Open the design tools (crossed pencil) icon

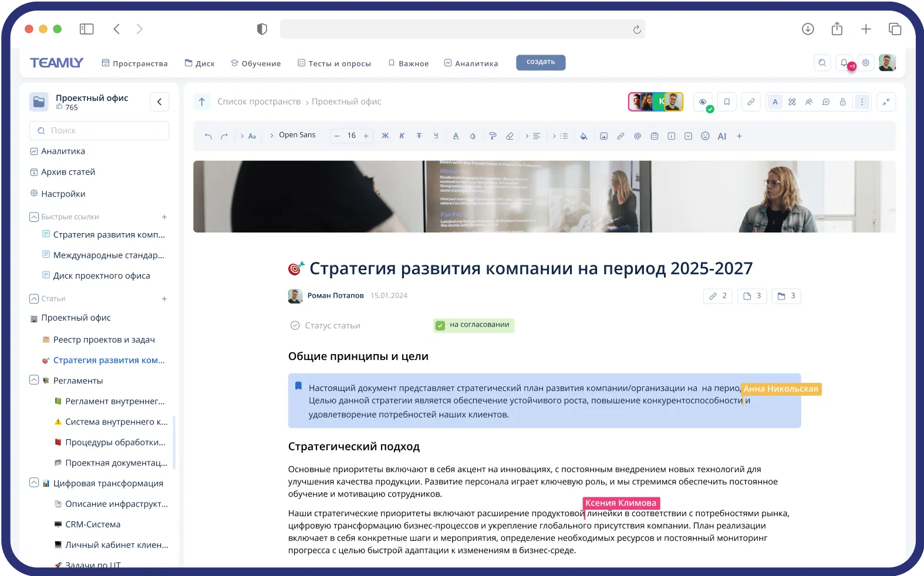click(x=792, y=102)
